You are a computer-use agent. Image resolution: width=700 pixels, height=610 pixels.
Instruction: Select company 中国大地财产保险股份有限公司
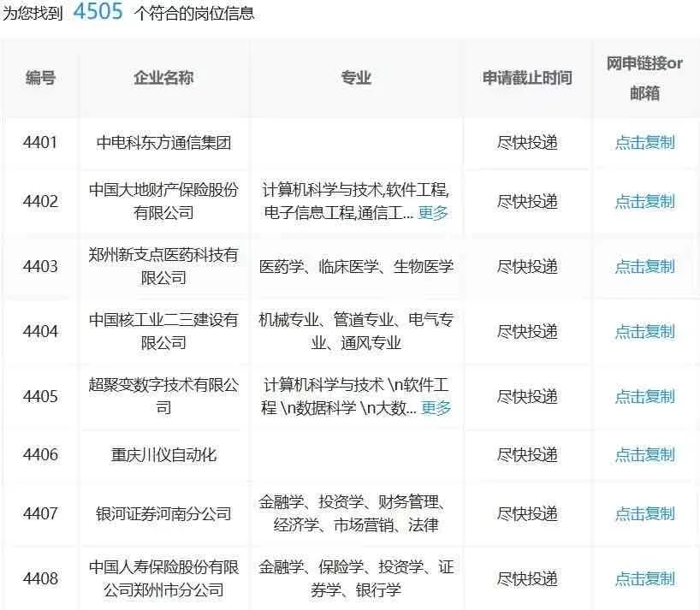[163, 201]
